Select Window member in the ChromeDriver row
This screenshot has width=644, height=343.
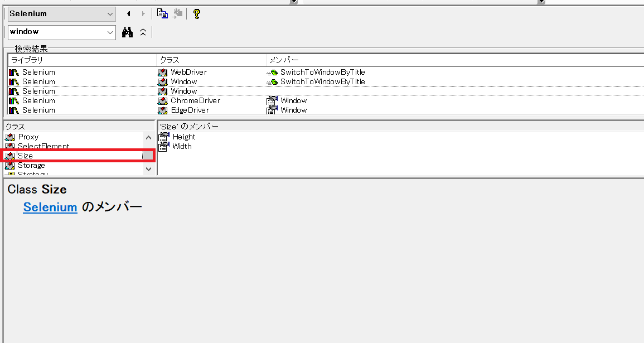click(293, 100)
